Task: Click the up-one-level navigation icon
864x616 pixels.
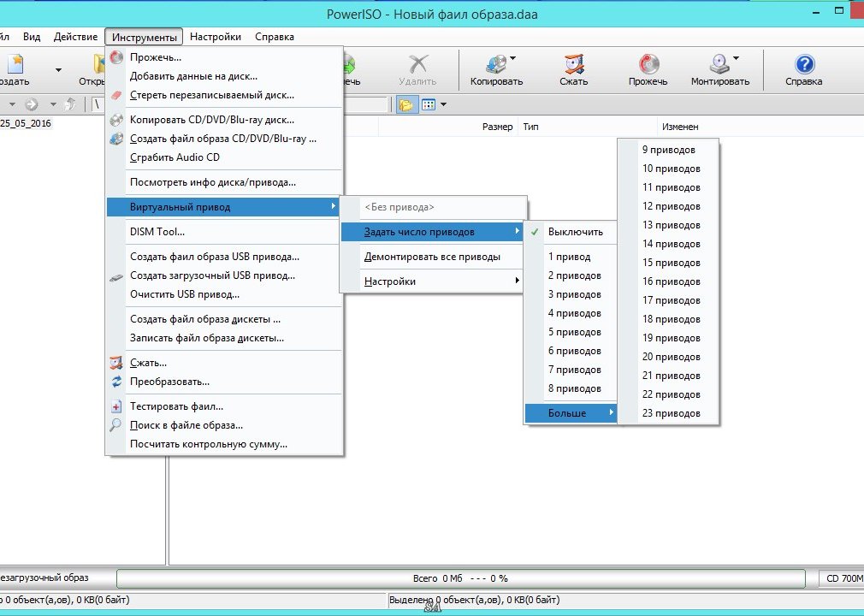Action: [x=70, y=104]
